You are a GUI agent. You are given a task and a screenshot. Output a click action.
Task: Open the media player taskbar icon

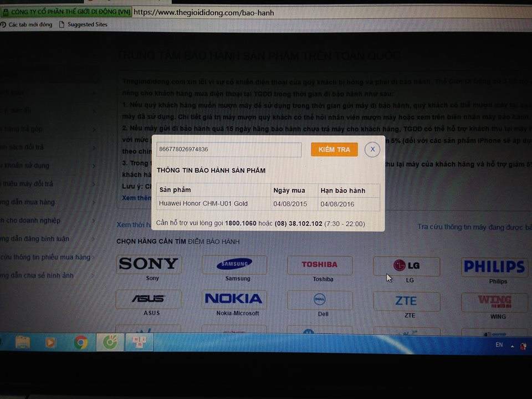click(50, 342)
